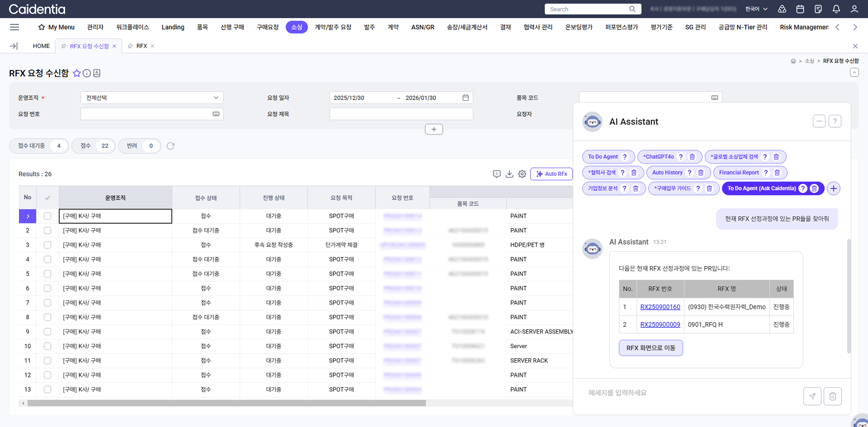Viewport: 868px width, 427px height.
Task: Switch to the RFX tab
Action: 142,46
